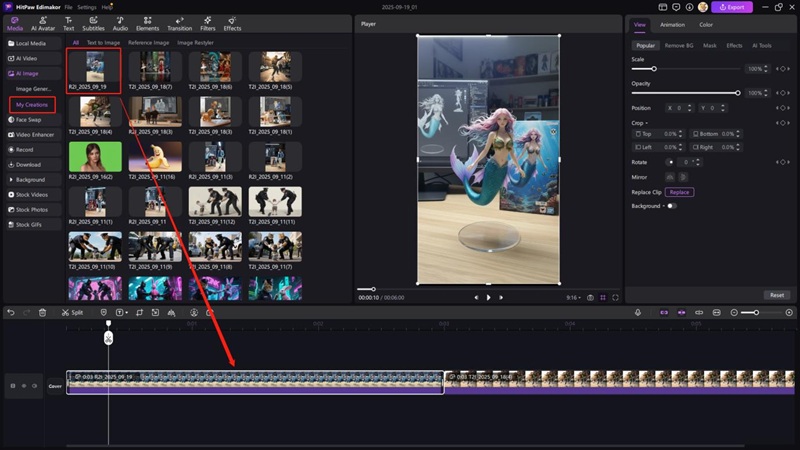The image size is (800, 450).
Task: Delete the selected clip with trash icon
Action: pos(42,312)
